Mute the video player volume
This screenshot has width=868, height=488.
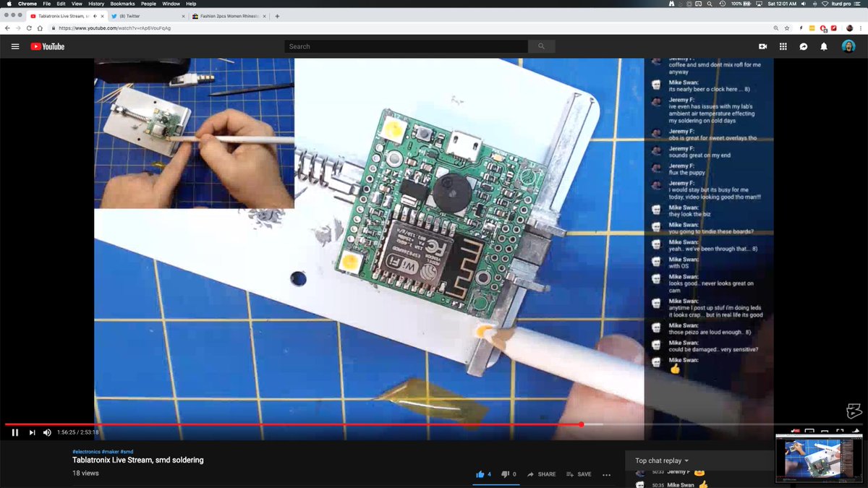pos(48,432)
